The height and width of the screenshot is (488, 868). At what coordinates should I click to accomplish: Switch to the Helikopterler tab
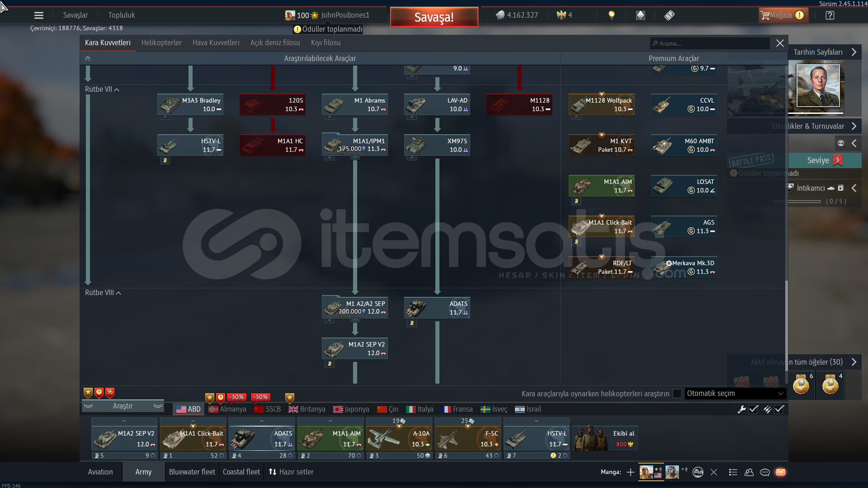pos(161,43)
